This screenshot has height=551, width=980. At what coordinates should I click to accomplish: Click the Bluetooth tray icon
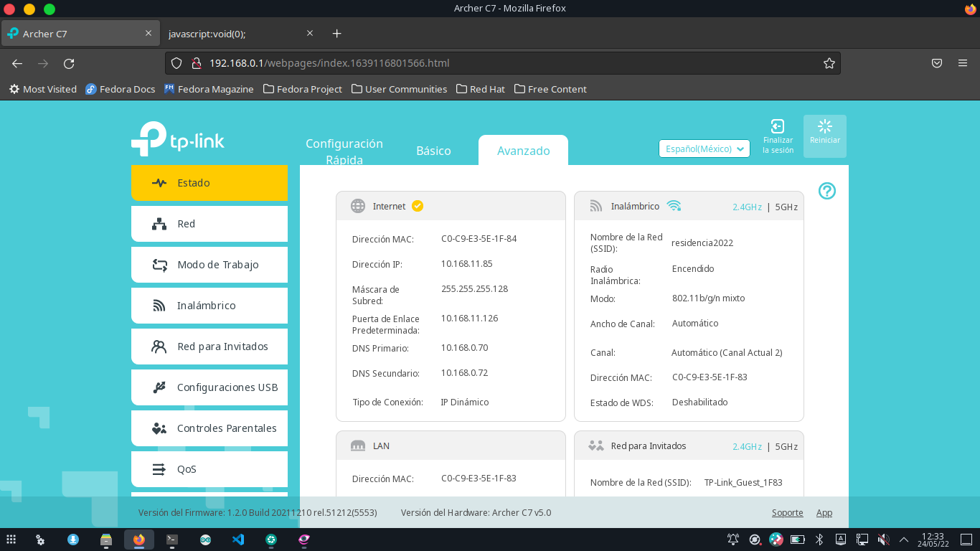(819, 539)
